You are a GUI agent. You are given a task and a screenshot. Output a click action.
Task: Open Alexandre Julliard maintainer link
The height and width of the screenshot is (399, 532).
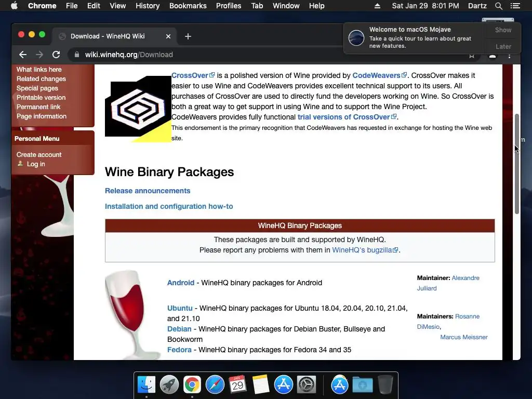(x=465, y=278)
